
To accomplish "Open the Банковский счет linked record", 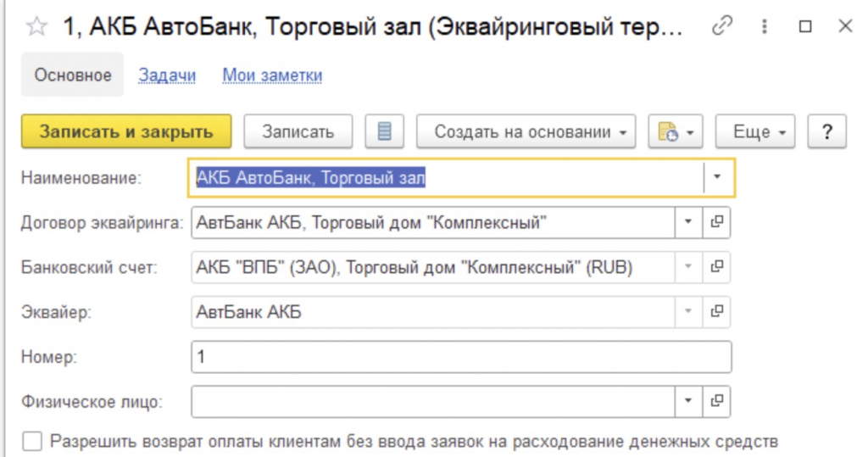I will (x=717, y=267).
